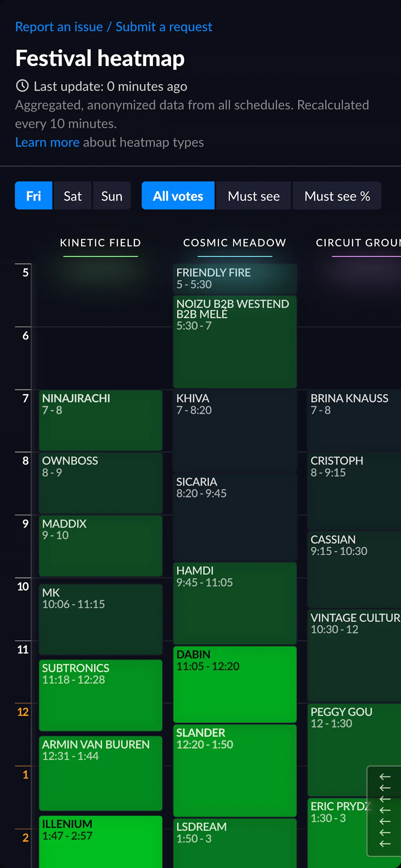
Task: Select the Friendly Fire 5:00 set
Action: click(234, 279)
